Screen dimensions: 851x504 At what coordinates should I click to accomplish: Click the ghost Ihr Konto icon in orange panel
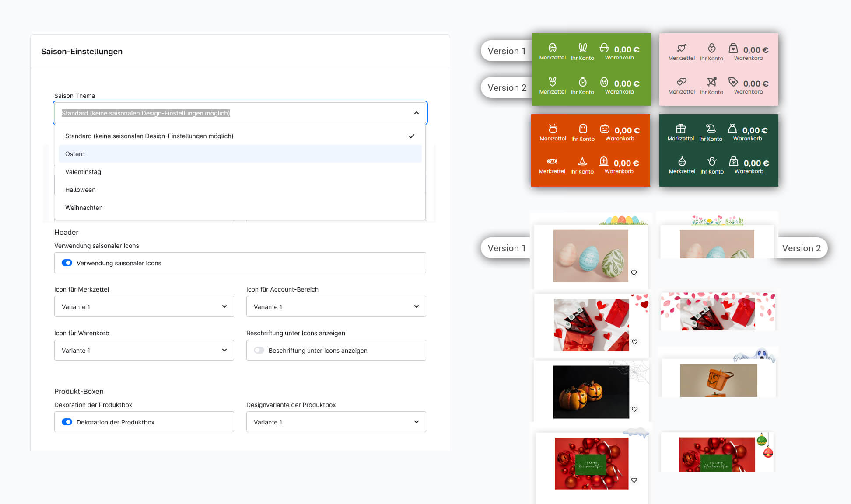coord(583,129)
